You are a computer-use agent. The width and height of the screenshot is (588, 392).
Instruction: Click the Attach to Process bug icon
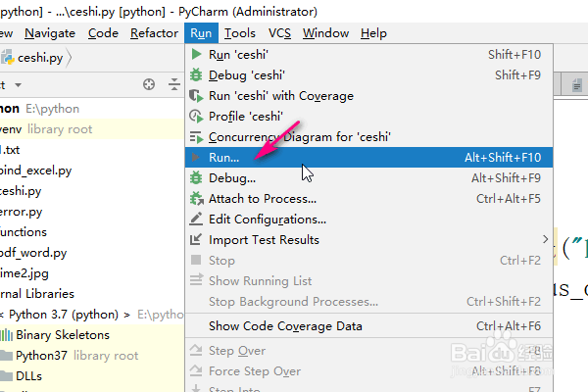[195, 199]
